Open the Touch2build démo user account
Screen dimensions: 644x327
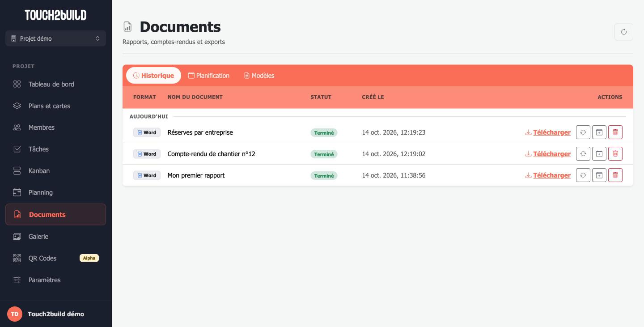(55, 314)
